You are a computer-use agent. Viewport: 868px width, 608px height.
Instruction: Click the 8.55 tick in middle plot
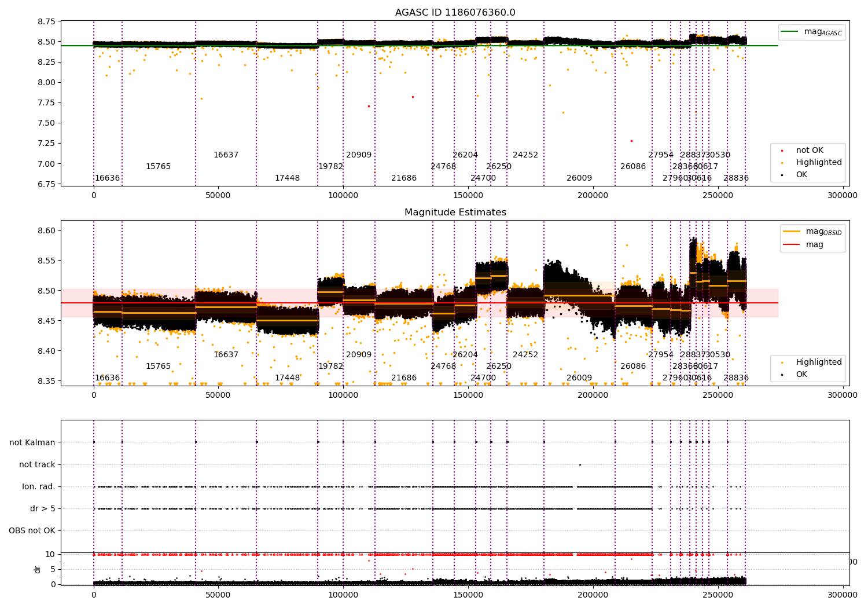[46, 261]
